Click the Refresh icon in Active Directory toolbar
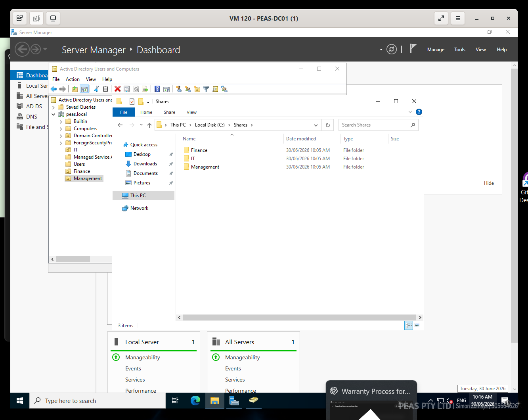 click(136, 89)
